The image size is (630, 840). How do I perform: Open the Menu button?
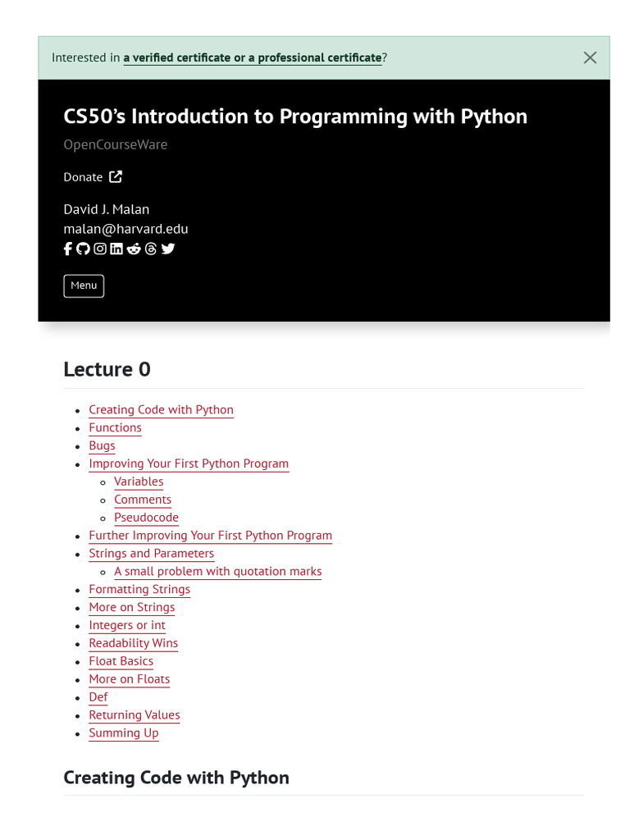(x=84, y=285)
